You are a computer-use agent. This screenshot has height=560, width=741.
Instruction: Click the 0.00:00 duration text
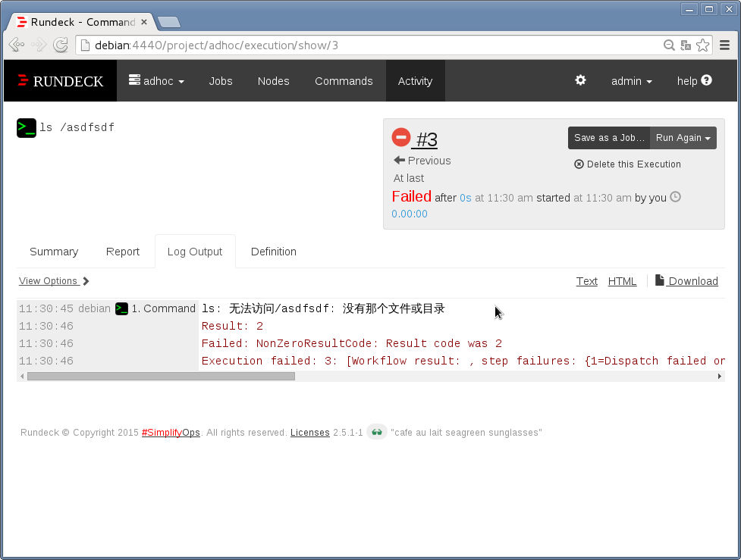click(410, 214)
